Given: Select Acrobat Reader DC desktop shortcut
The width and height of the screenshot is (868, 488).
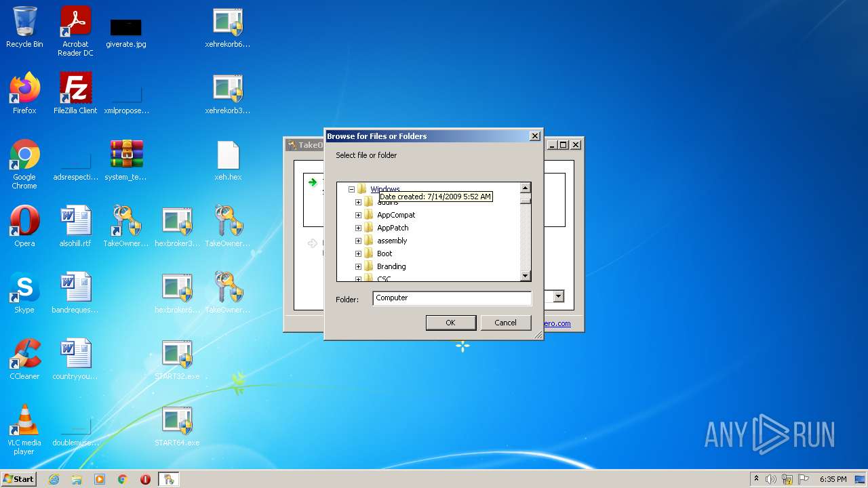Looking at the screenshot, I should [75, 31].
